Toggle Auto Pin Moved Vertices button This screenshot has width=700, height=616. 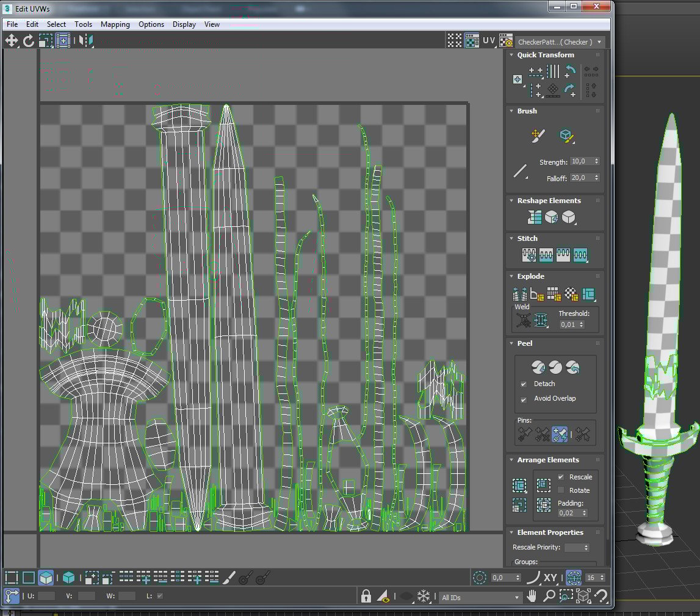tap(560, 434)
